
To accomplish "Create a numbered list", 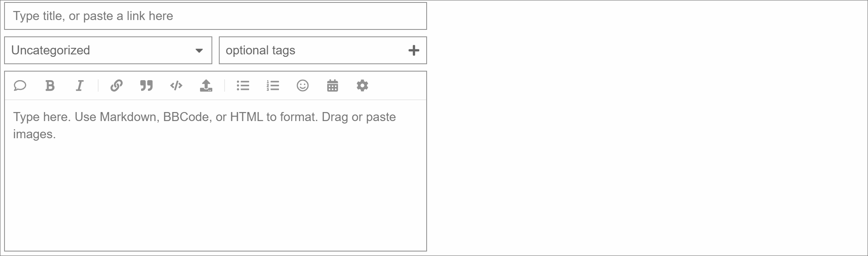I will [x=273, y=85].
